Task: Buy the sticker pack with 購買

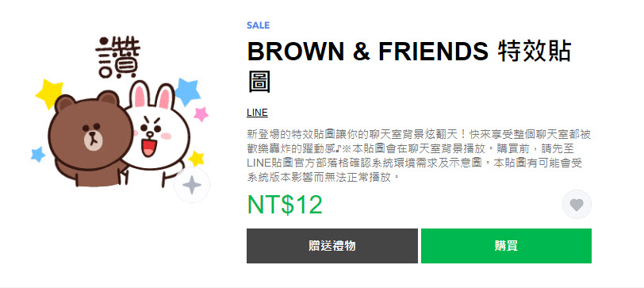Action: coord(506,246)
